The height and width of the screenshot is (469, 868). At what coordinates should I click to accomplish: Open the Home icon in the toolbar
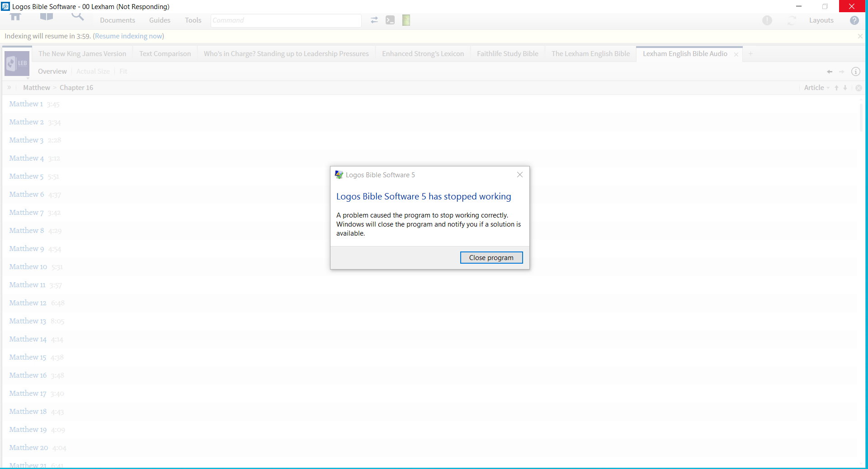[15, 17]
